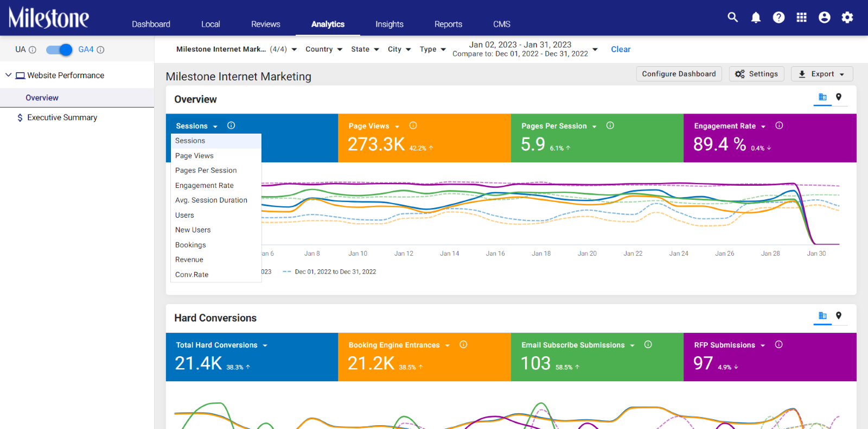Choose Revenue from the metric list
Screen dimensions: 868x429
tap(216, 260)
